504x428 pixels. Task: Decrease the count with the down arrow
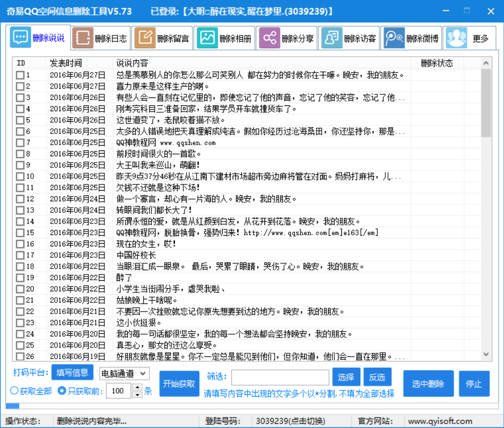coord(138,395)
